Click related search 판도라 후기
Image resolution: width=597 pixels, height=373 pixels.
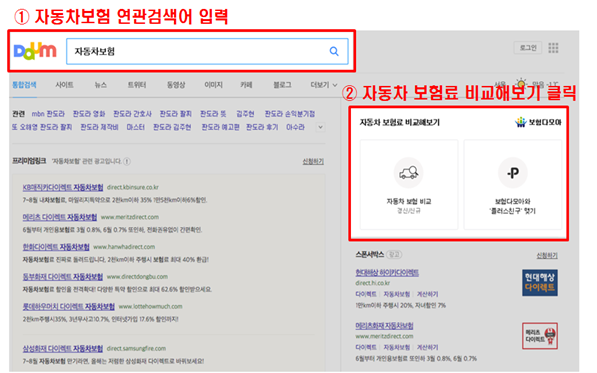click(x=262, y=127)
